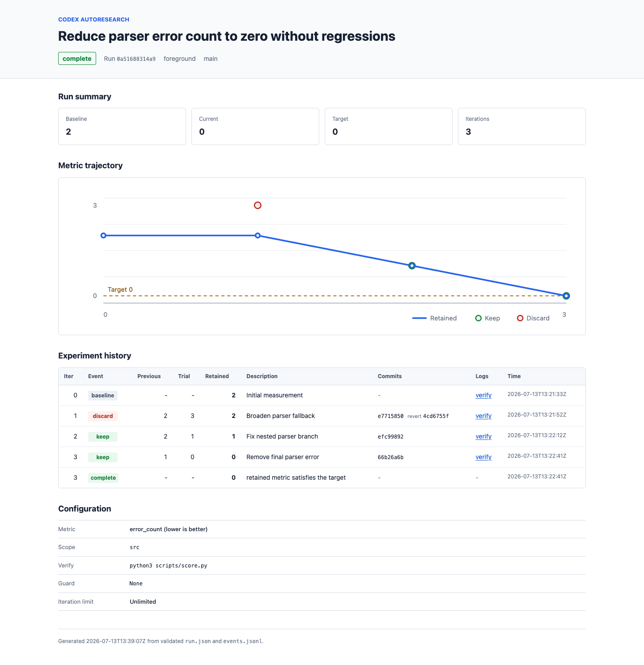Click the Commits column header
Viewport: 644px width, 665px height.
tap(390, 376)
